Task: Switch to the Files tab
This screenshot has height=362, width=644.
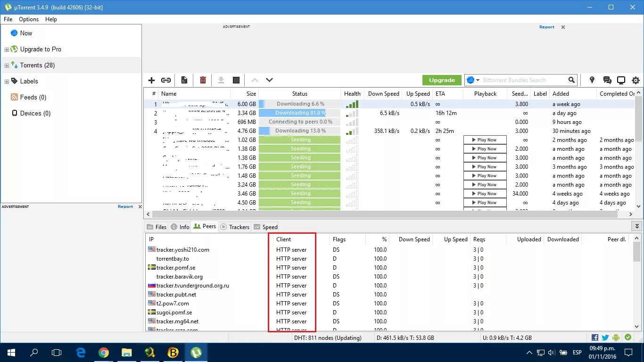Action: pos(157,227)
